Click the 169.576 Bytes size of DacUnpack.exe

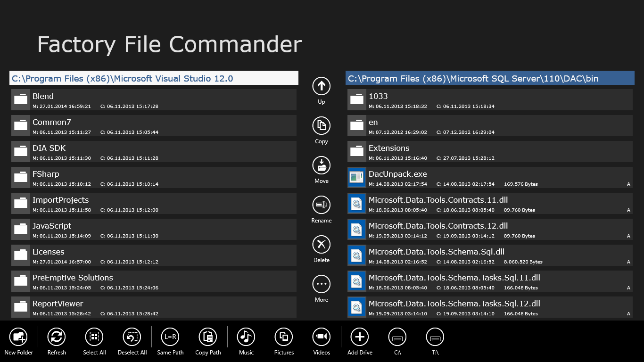click(x=521, y=184)
